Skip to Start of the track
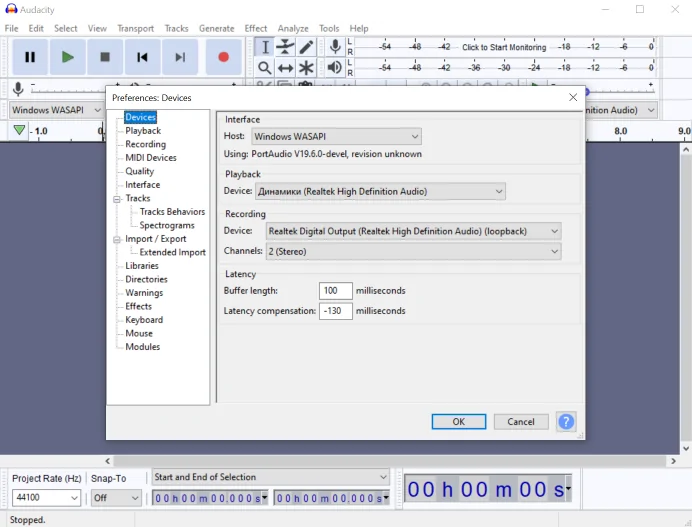 point(142,57)
